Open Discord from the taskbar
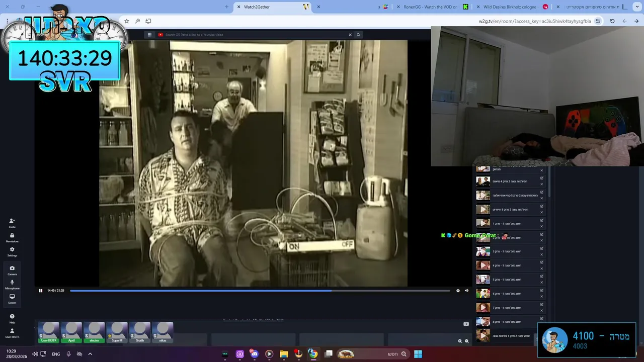Screen dimensions: 644x362 coord(254,354)
